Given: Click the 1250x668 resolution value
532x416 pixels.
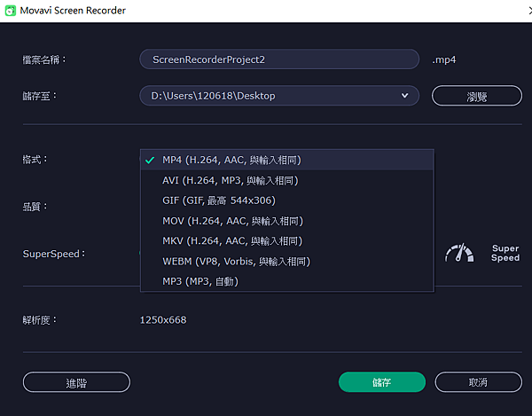Looking at the screenshot, I should tap(163, 320).
